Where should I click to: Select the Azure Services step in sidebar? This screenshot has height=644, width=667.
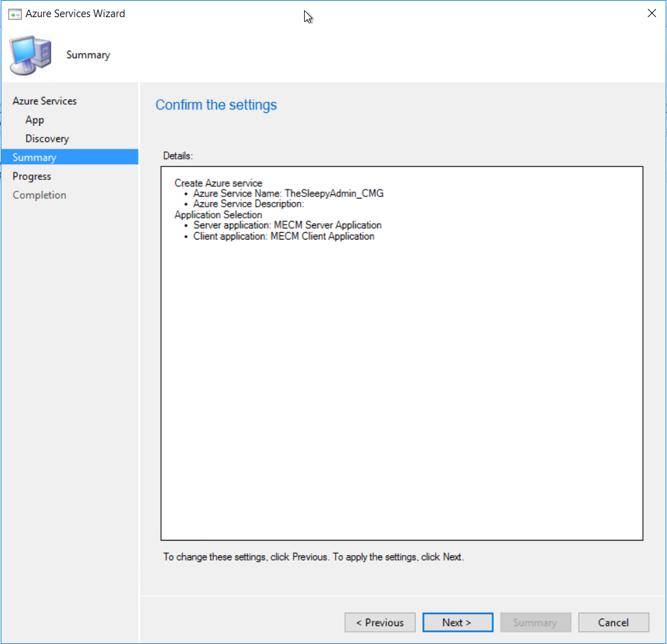(44, 101)
